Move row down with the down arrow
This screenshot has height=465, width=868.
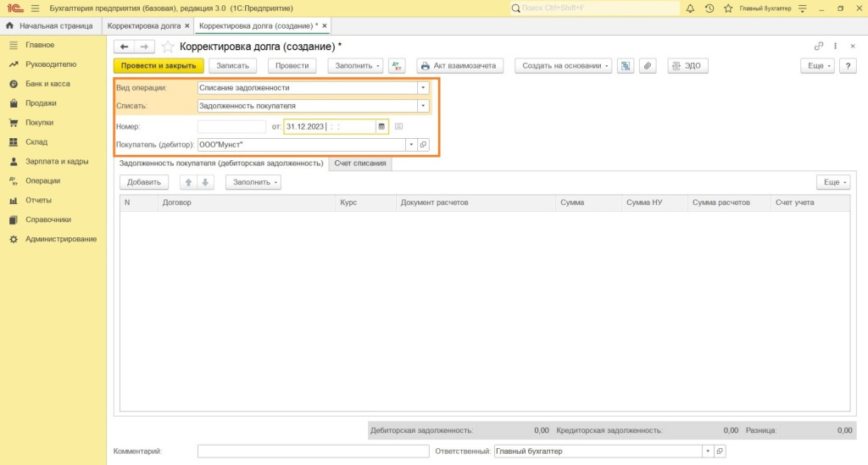click(204, 182)
